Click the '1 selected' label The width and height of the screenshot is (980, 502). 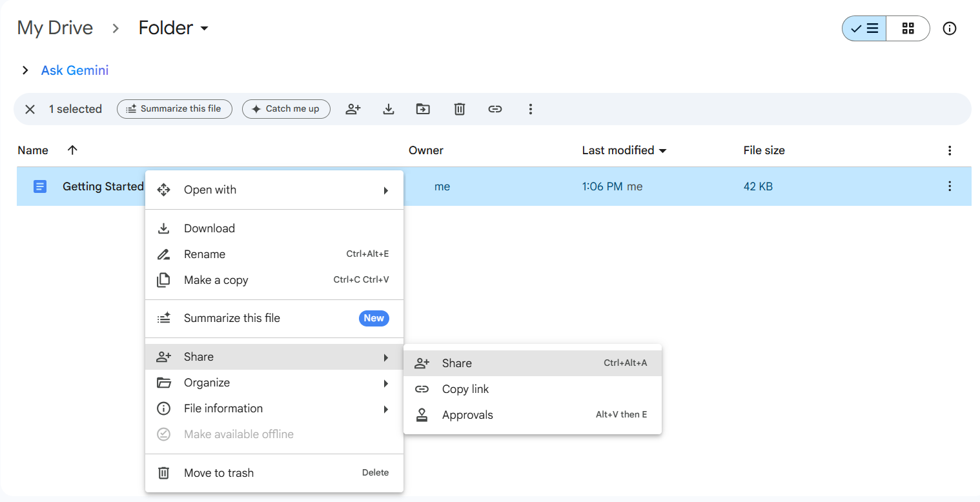(76, 109)
